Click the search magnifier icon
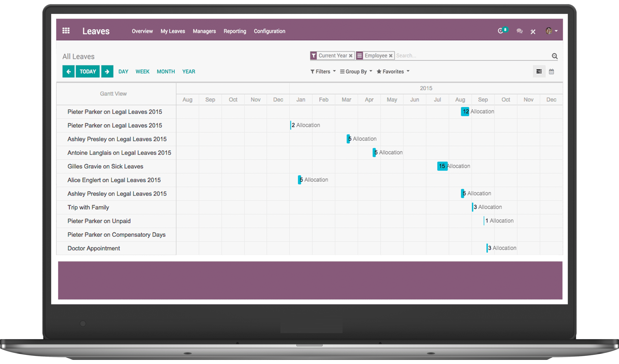 tap(554, 56)
